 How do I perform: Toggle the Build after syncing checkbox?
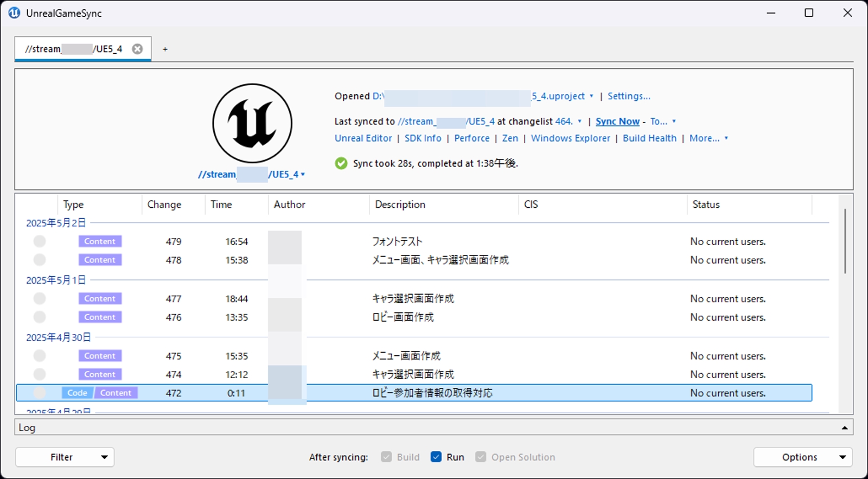pos(386,457)
